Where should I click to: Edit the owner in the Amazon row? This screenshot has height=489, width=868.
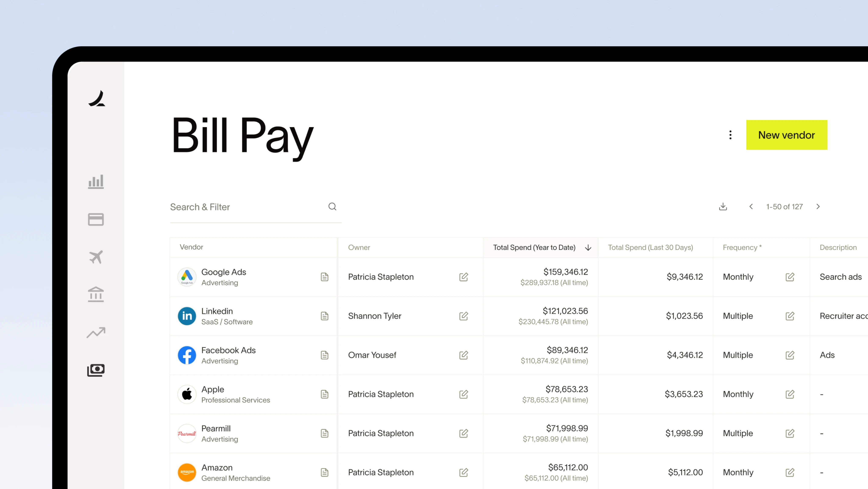(464, 472)
